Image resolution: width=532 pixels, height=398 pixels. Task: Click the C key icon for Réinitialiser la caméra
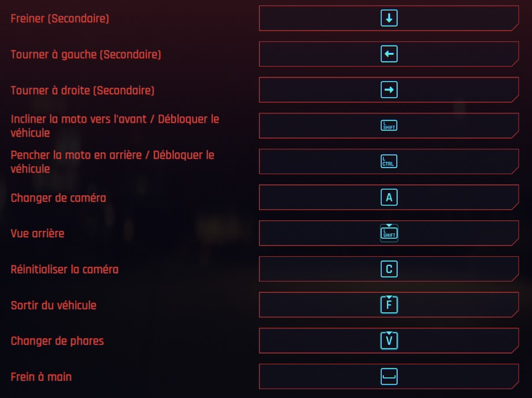(389, 269)
